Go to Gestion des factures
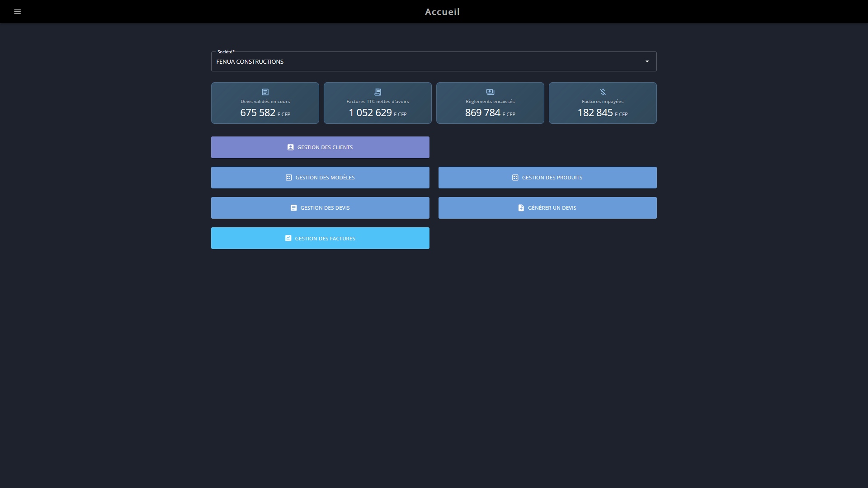Viewport: 868px width, 488px height. [320, 238]
